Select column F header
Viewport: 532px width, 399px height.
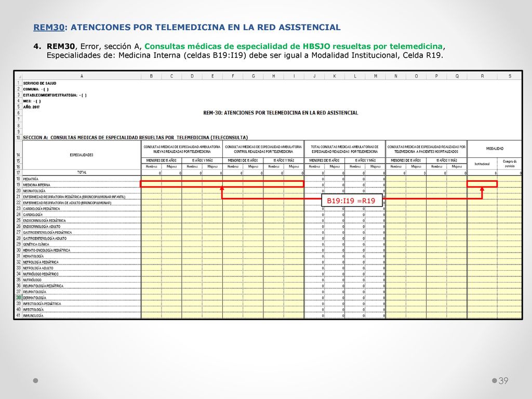pos(233,76)
